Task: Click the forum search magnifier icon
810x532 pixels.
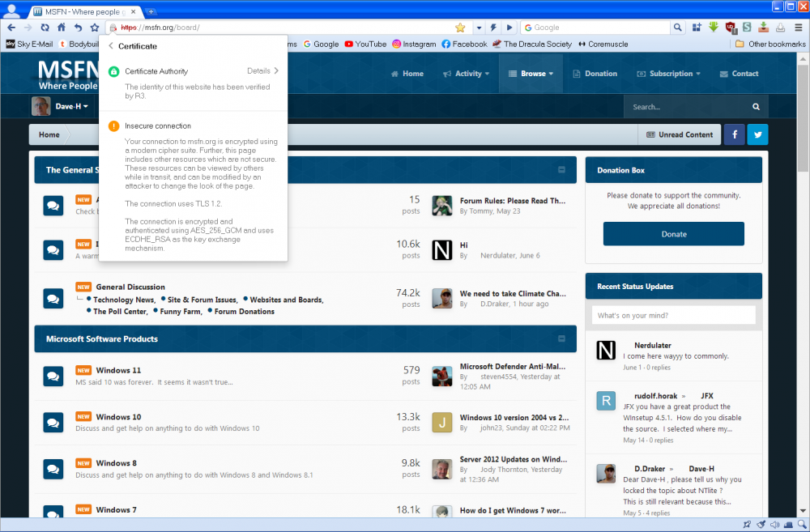Action: click(756, 107)
